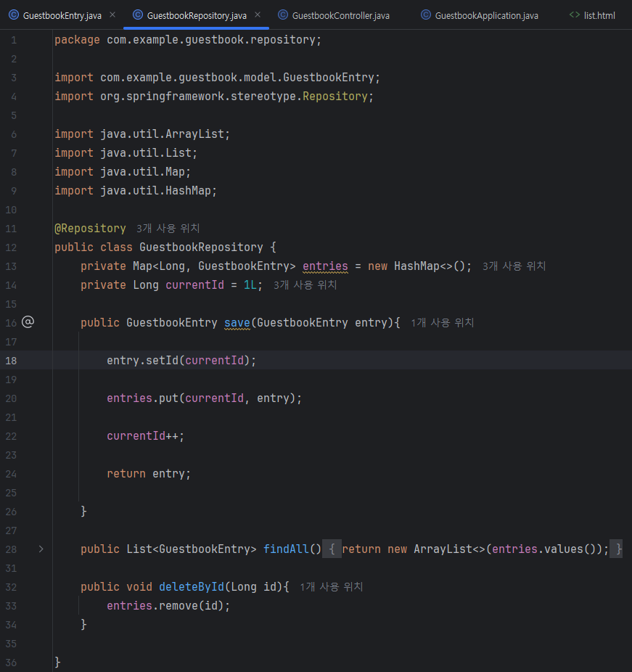Image resolution: width=632 pixels, height=672 pixels.
Task: Open usages hint after deleteById method
Action: 331,586
